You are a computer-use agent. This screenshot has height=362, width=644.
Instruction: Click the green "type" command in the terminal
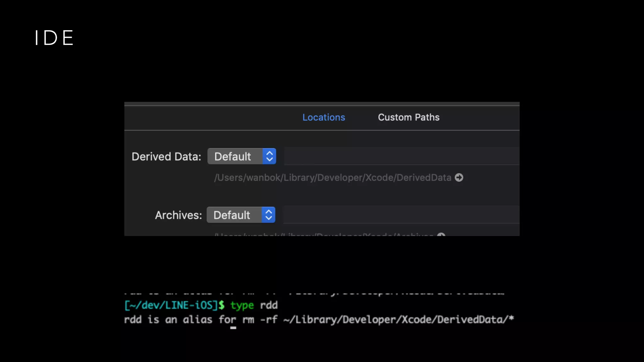tap(242, 305)
